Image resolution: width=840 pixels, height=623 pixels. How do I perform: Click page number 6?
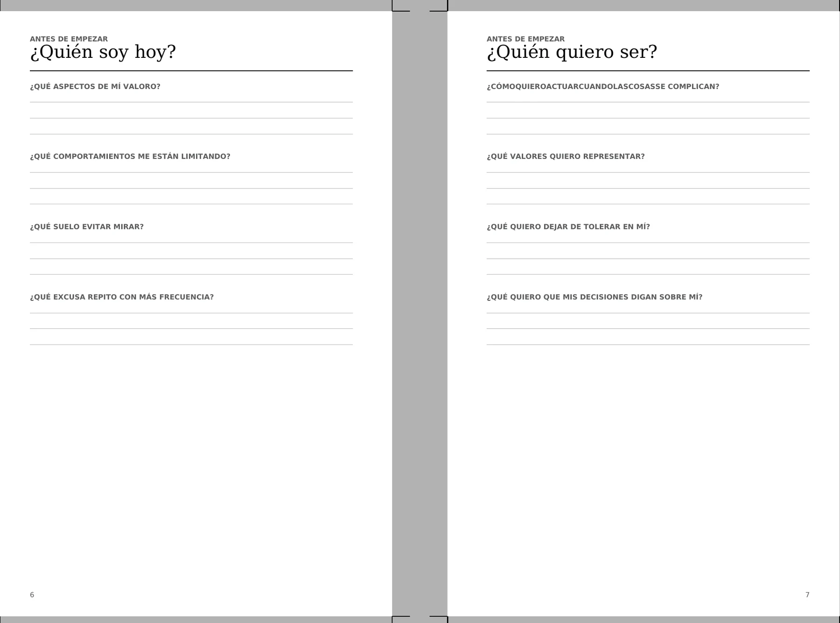click(32, 595)
